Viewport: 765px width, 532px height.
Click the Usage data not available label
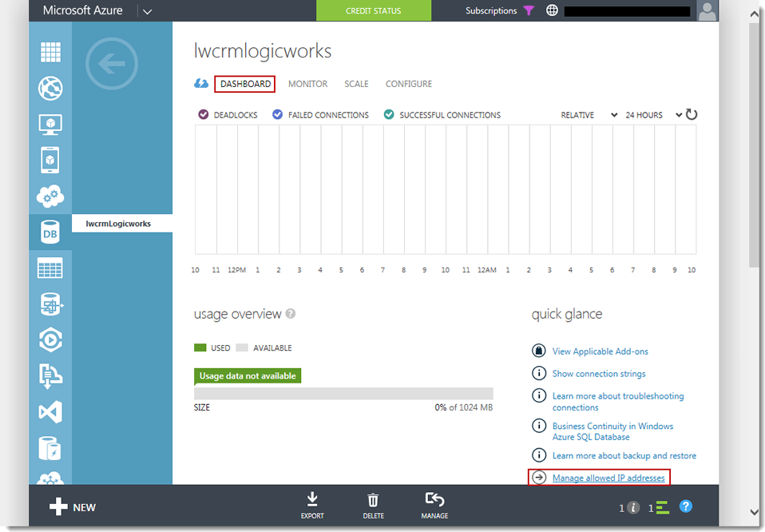pyautogui.click(x=248, y=375)
